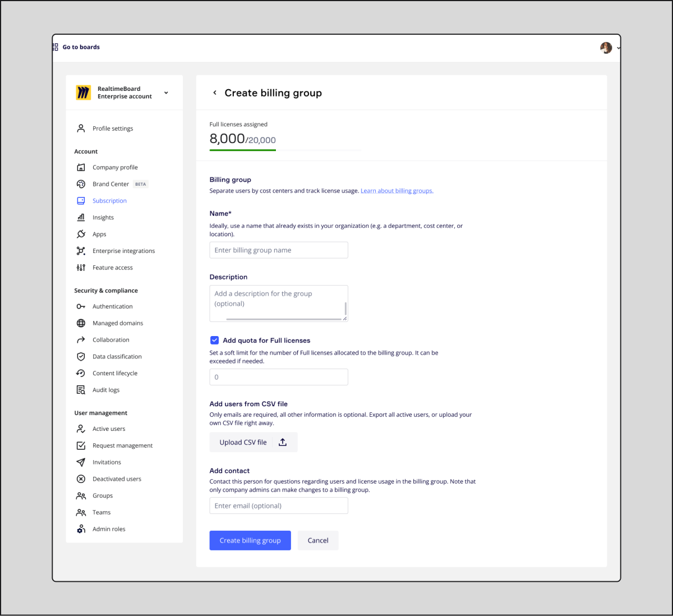Click the Insights bar chart icon
The image size is (673, 616).
tap(81, 218)
